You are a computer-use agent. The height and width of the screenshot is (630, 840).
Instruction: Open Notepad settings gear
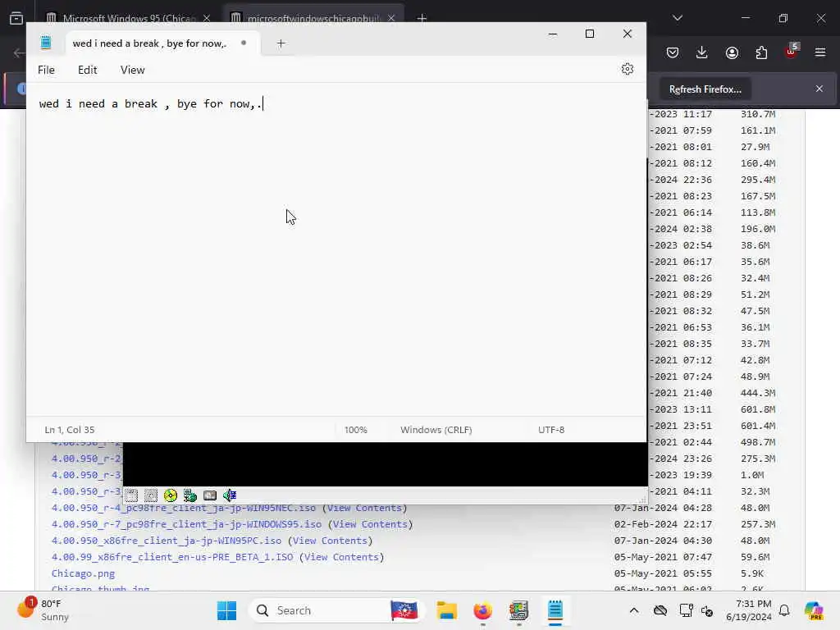(628, 69)
